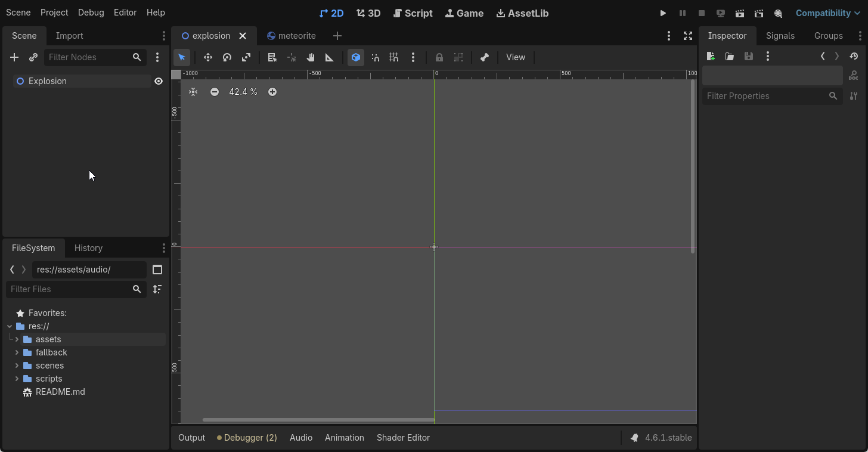Zoom in the 2D viewport
Viewport: 868px width, 452px height.
272,92
